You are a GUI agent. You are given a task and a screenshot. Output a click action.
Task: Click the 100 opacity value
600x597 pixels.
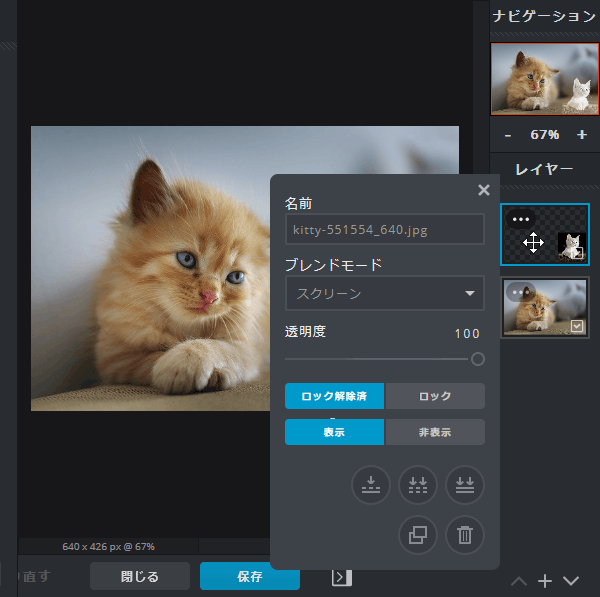point(467,334)
